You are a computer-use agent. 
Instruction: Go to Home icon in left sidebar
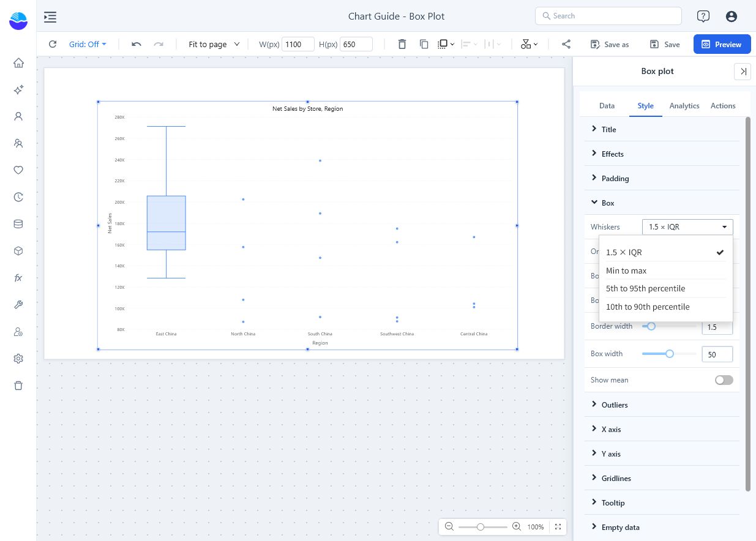[x=18, y=63]
